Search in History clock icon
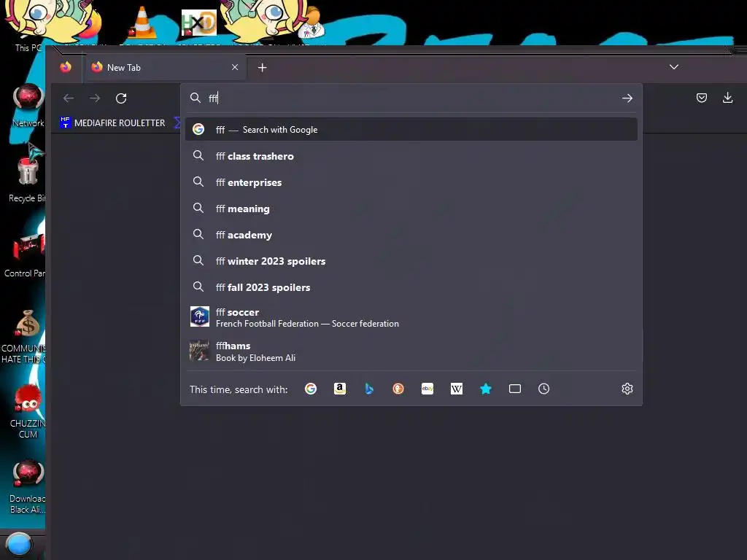 pyautogui.click(x=543, y=389)
